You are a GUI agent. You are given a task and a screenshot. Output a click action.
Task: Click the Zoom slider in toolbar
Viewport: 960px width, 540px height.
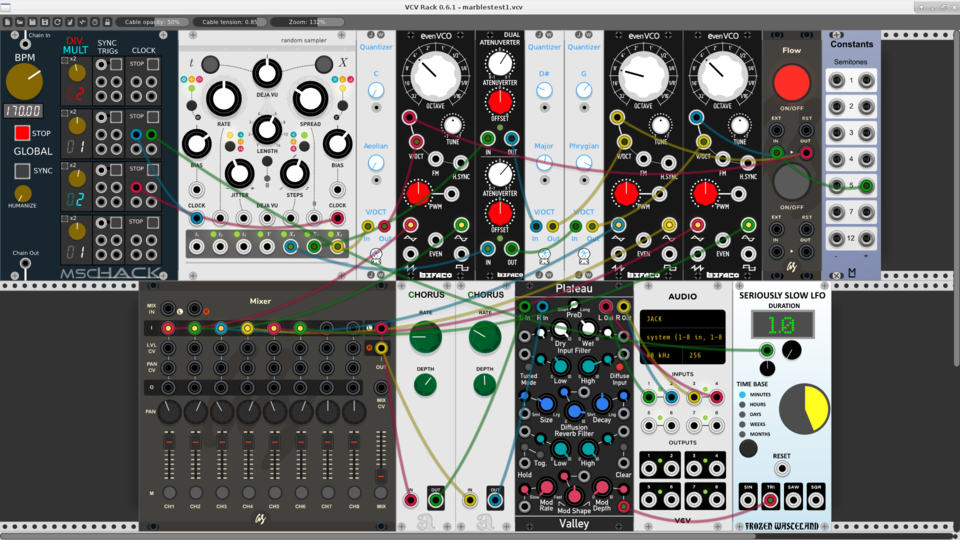[307, 22]
